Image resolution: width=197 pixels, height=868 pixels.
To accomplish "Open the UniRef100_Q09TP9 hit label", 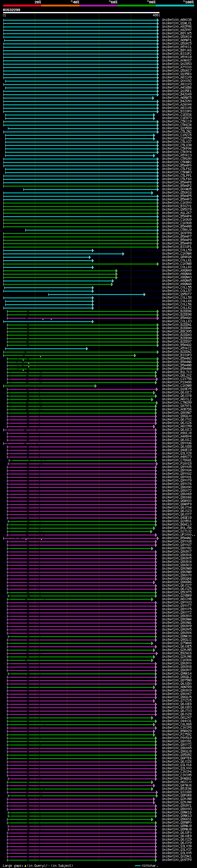I will click(176, 860).
